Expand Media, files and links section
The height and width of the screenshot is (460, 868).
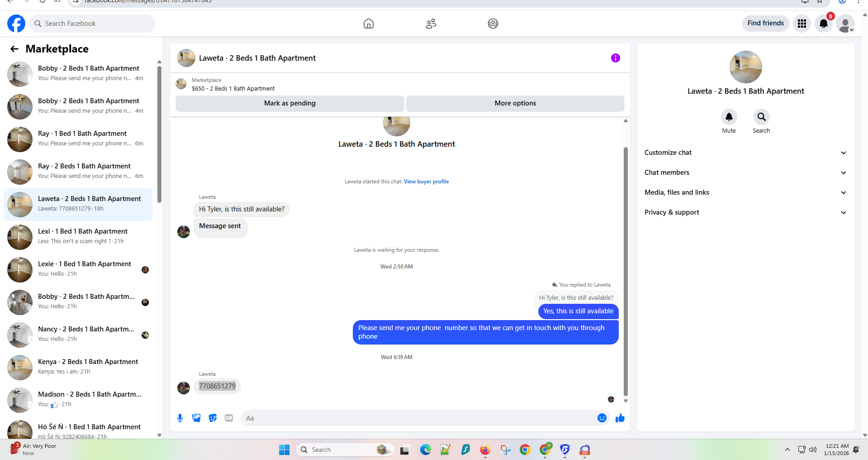coord(745,192)
